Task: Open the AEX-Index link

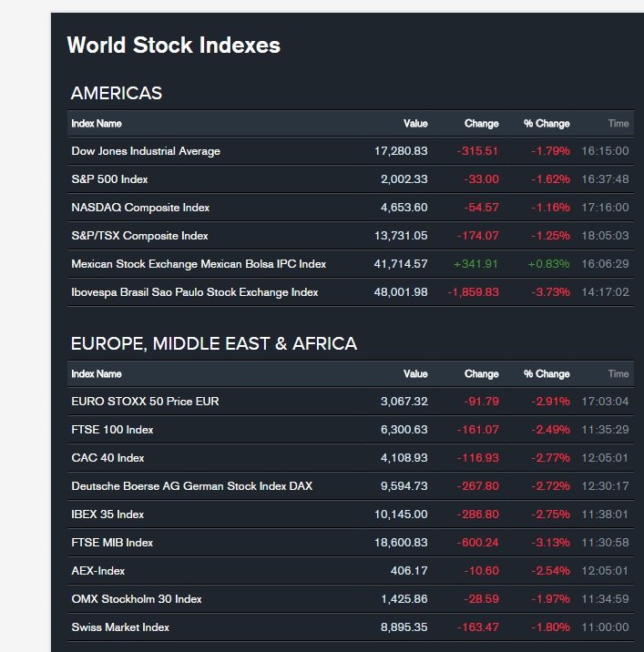Action: tap(98, 571)
